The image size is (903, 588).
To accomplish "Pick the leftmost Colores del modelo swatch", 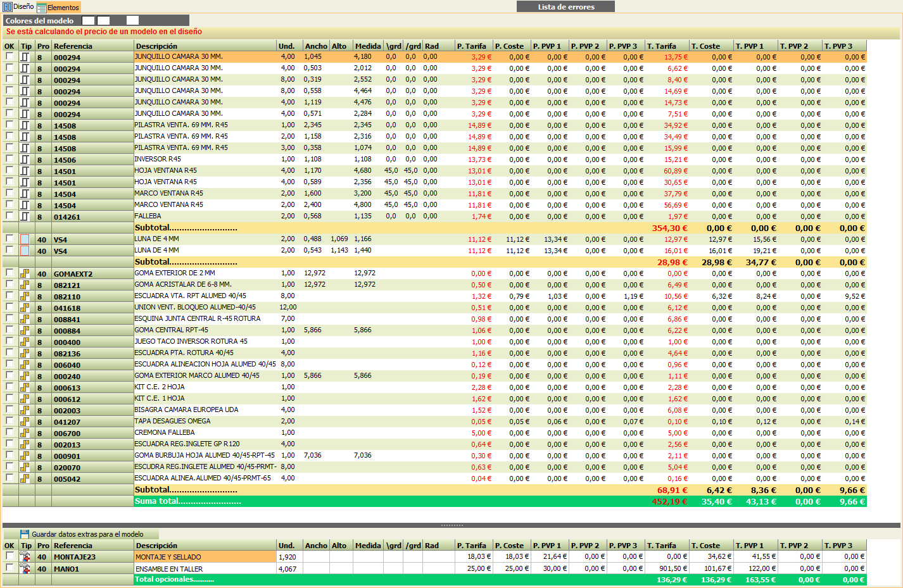I will (x=89, y=21).
